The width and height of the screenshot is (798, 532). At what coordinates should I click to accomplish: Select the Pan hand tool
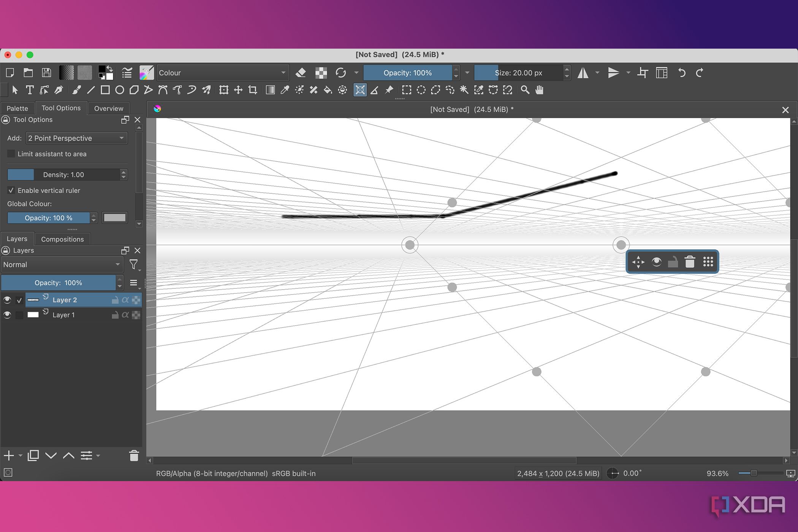coord(539,90)
